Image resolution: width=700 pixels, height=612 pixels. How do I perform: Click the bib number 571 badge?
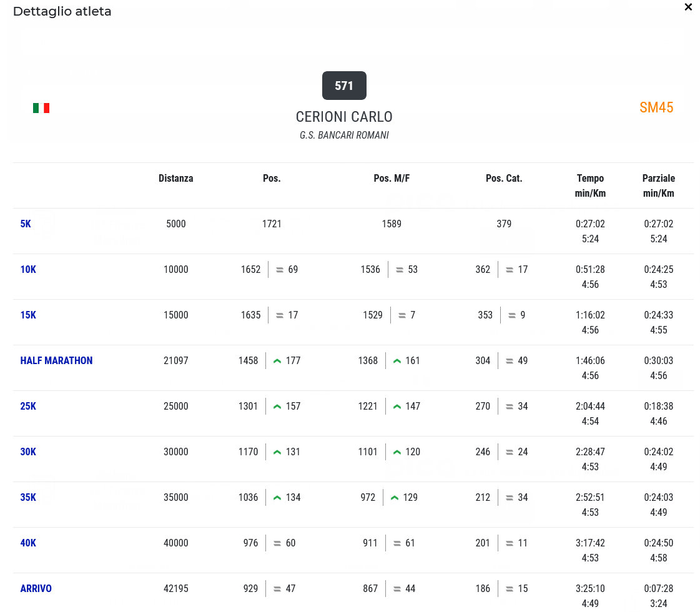coord(344,86)
